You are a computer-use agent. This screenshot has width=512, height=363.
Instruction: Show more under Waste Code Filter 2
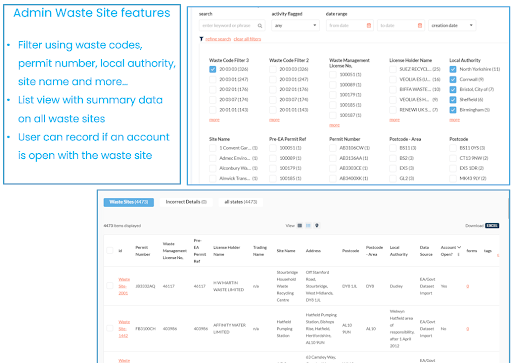274,120
